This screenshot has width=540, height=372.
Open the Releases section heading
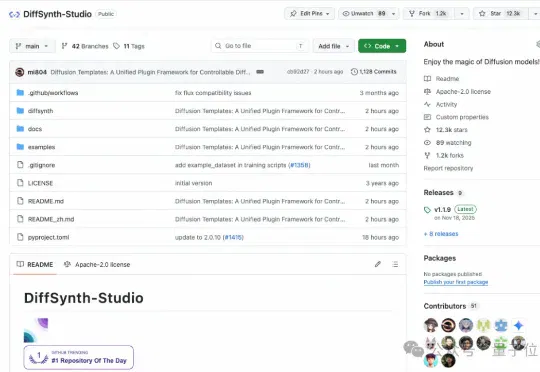438,193
